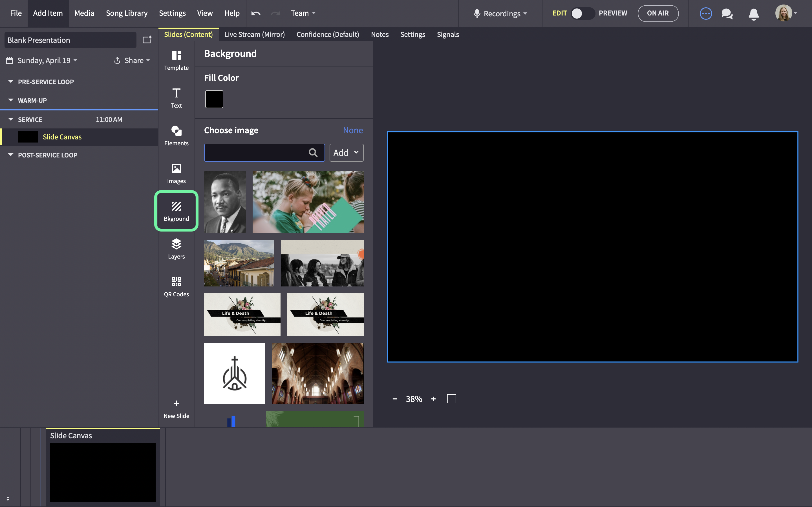Add a New Slide

coord(176,409)
